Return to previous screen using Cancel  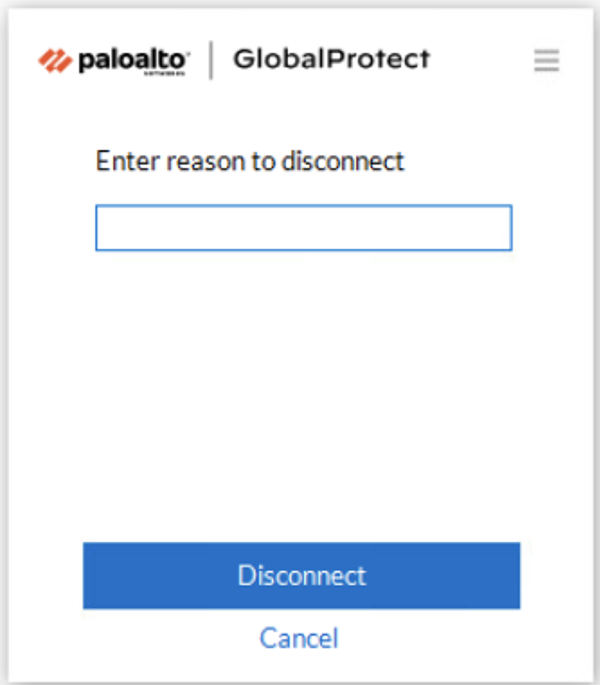pyautogui.click(x=299, y=638)
